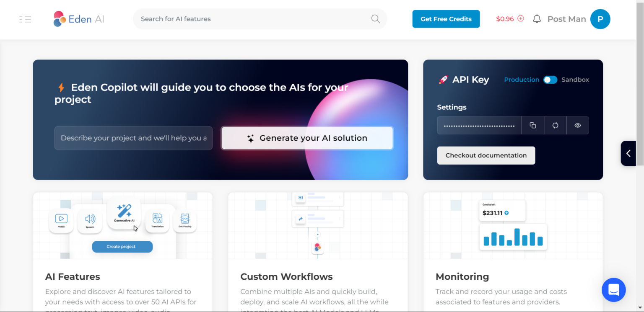644x312 pixels.
Task: Open the AI Features card
Action: (x=123, y=252)
